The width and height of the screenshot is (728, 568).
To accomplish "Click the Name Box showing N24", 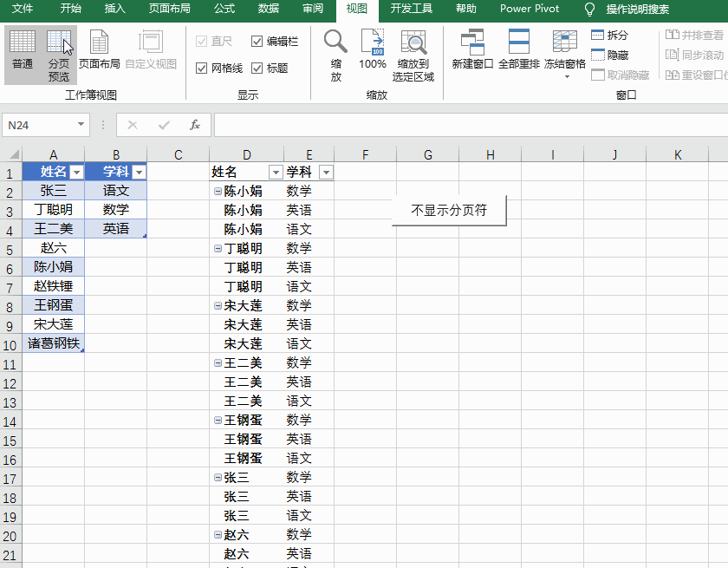I will tap(40, 125).
